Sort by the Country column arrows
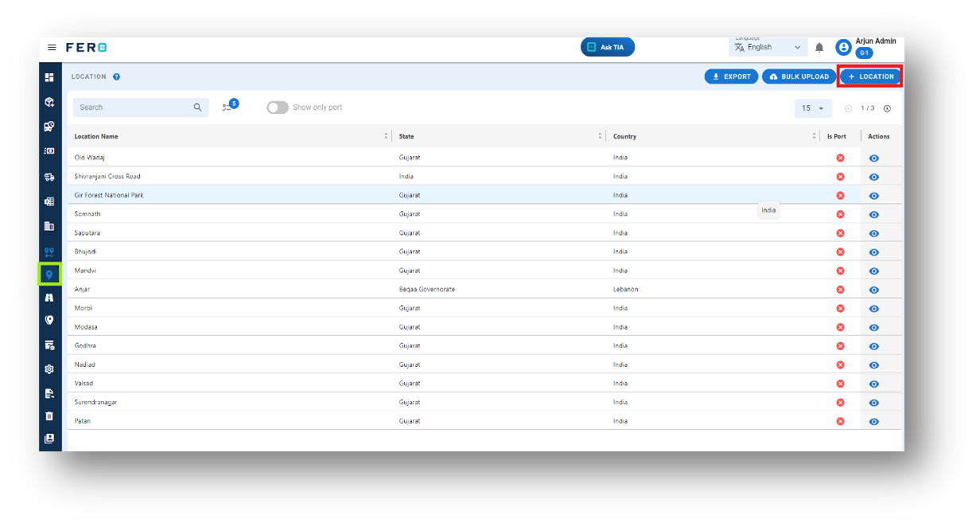Screen dimensions: 980x527 click(814, 136)
